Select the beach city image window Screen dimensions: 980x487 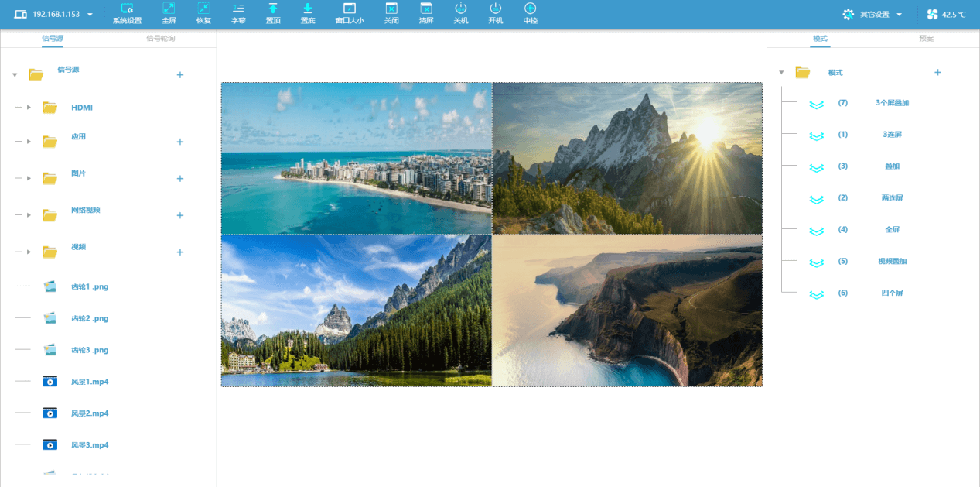coord(357,159)
